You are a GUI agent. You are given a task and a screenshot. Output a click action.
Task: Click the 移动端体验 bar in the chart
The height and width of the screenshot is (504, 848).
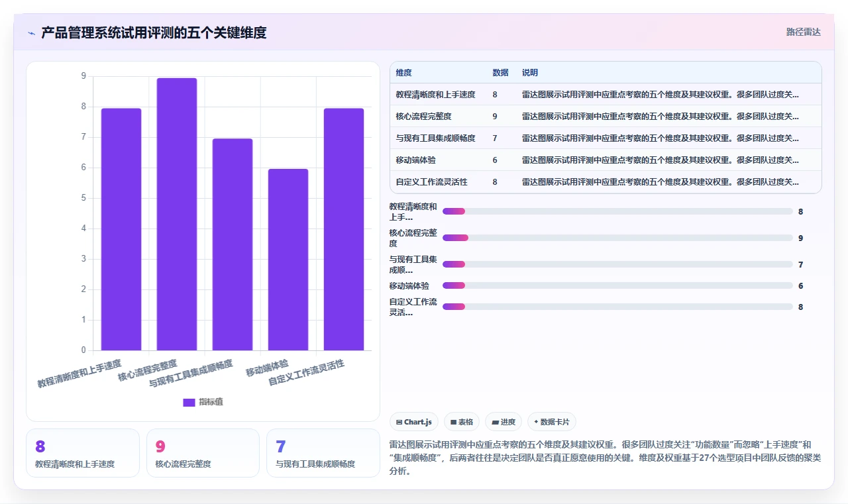tap(288, 260)
